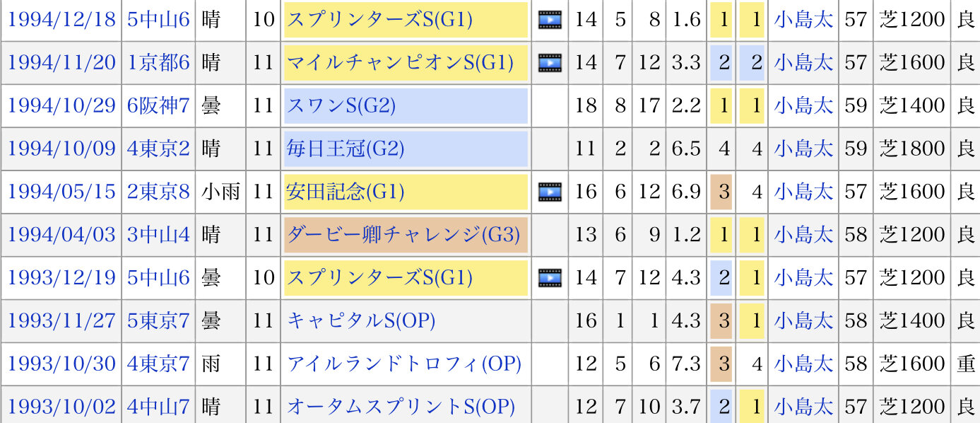
Task: Open the スワンS(G2) race page
Action: coord(341,106)
